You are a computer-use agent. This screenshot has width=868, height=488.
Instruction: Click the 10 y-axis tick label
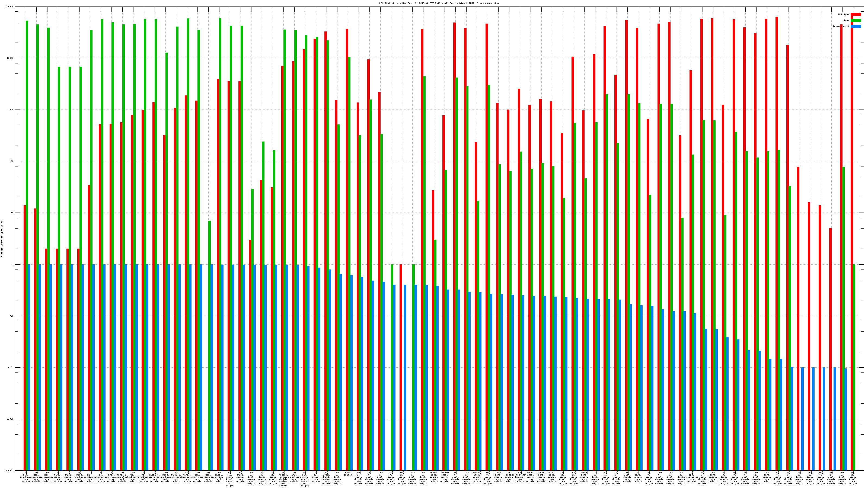pos(13,213)
